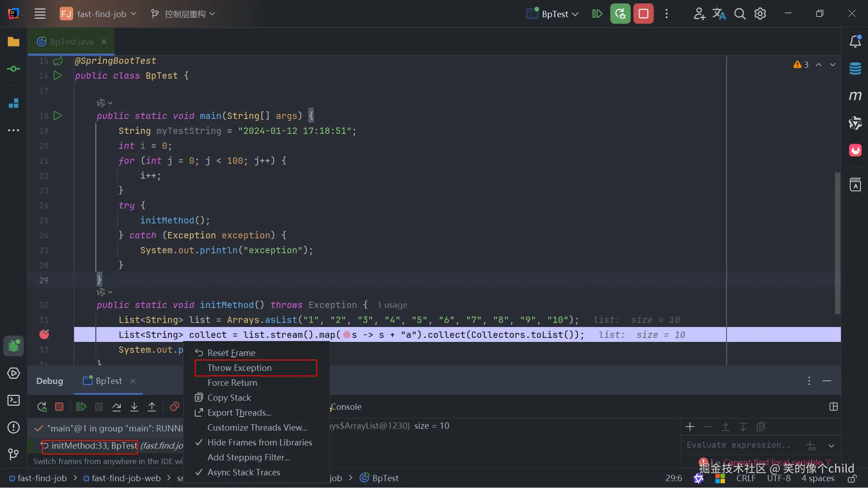Open the Structure tool window
This screenshot has height=488, width=868.
[x=14, y=103]
